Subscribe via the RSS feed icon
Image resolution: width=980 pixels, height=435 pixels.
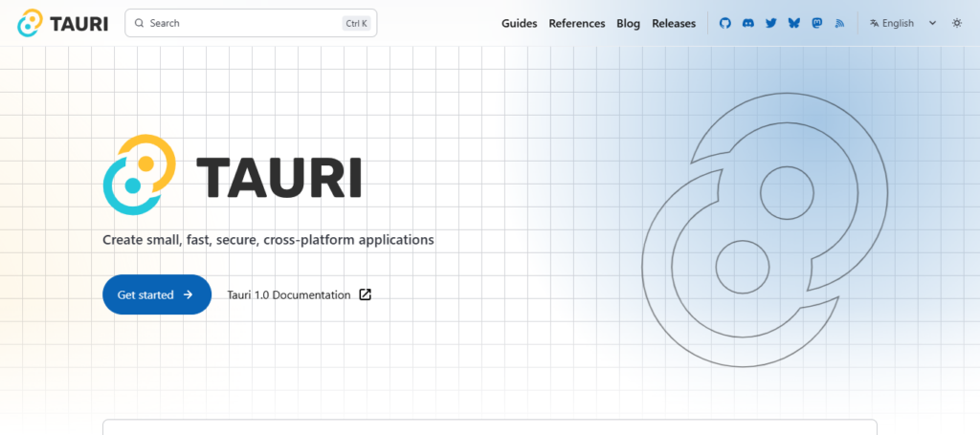pos(839,23)
